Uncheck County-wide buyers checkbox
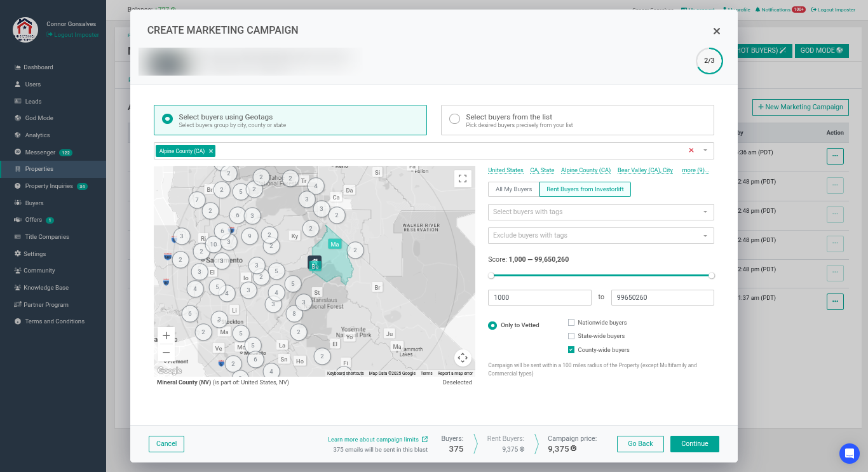 tap(571, 350)
